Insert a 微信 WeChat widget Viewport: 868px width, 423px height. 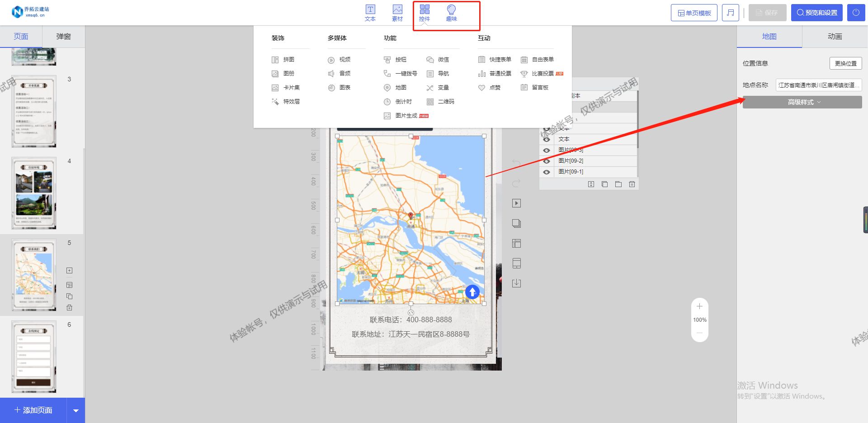(x=438, y=60)
